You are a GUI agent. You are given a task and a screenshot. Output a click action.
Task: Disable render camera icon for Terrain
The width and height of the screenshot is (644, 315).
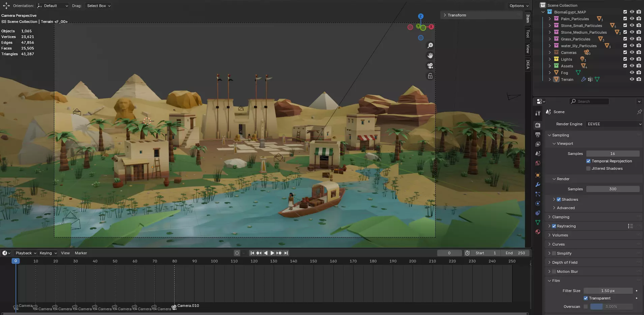tap(639, 79)
